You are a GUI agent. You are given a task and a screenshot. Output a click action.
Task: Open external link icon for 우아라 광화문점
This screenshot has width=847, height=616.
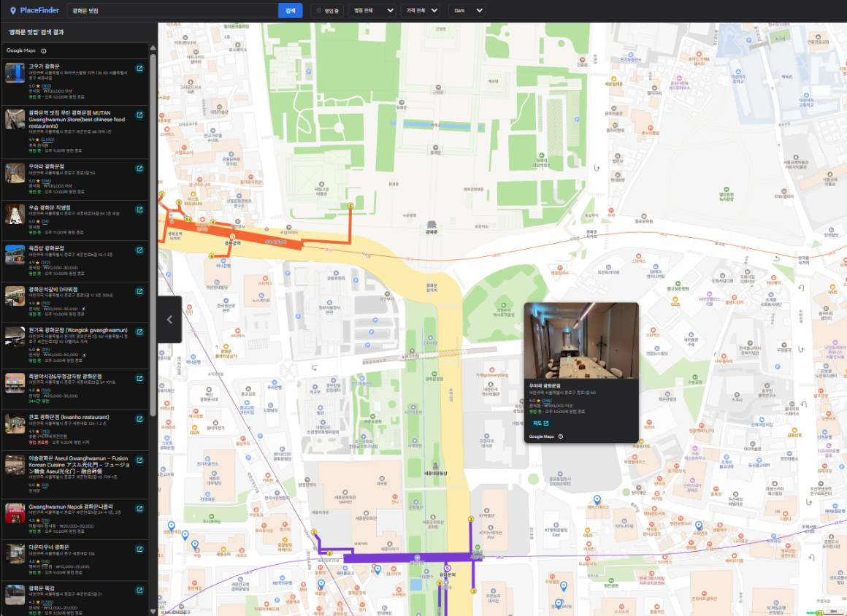tap(139, 168)
